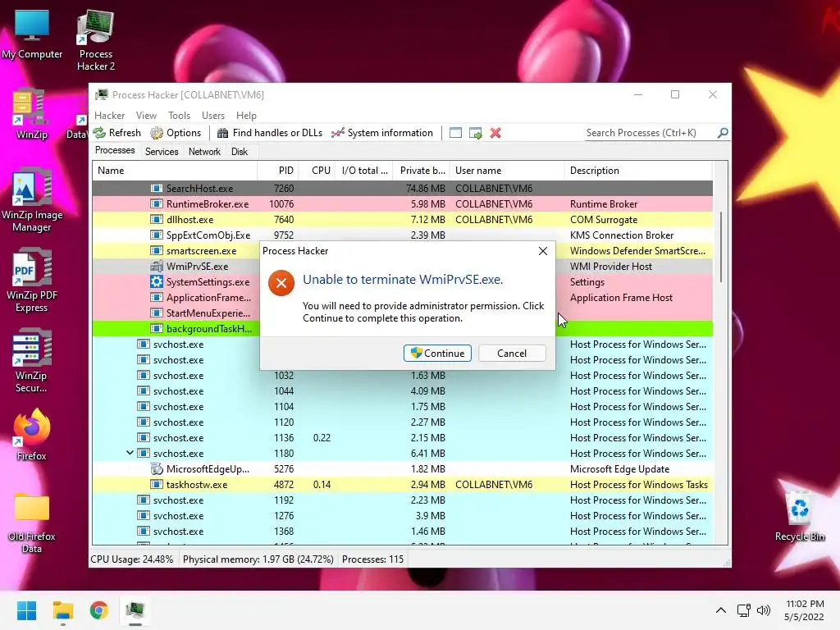
Task: Sort by the I/O total column header
Action: (x=364, y=171)
